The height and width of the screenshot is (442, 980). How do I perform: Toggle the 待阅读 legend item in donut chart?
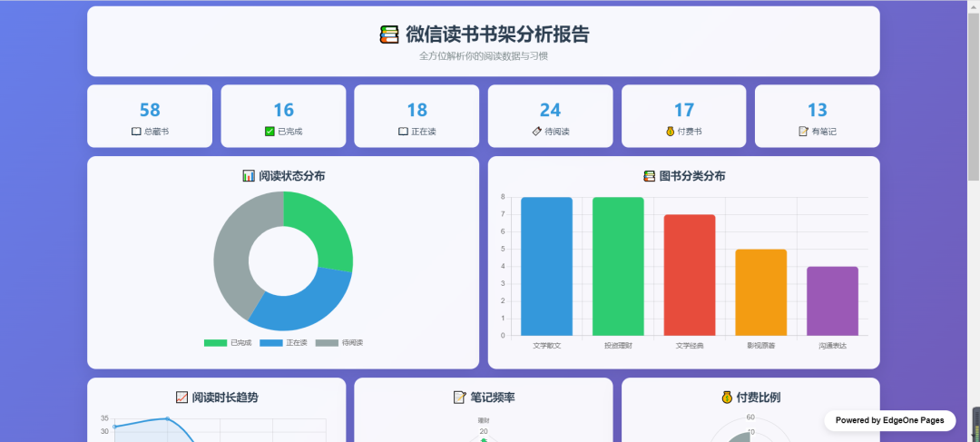click(x=338, y=342)
